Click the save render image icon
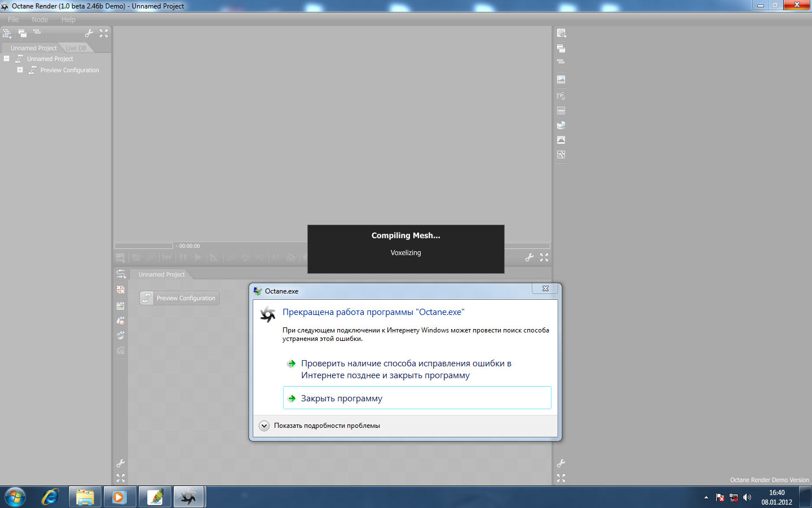812x508 pixels. (120, 257)
